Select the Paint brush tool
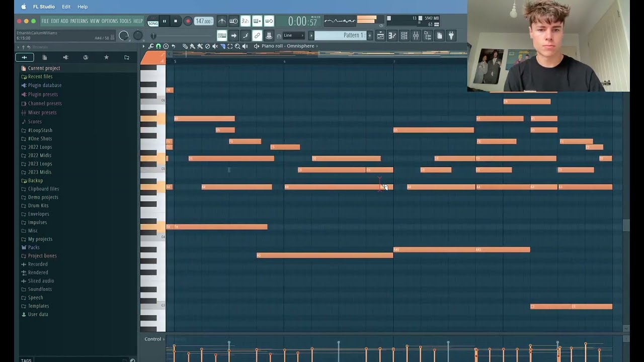644x362 pixels. tap(192, 46)
